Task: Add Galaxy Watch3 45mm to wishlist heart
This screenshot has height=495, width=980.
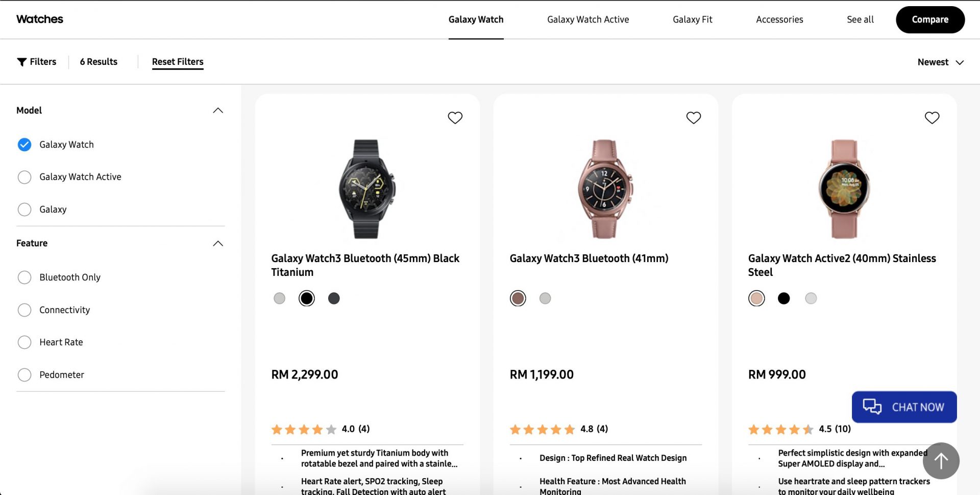Action: point(455,117)
